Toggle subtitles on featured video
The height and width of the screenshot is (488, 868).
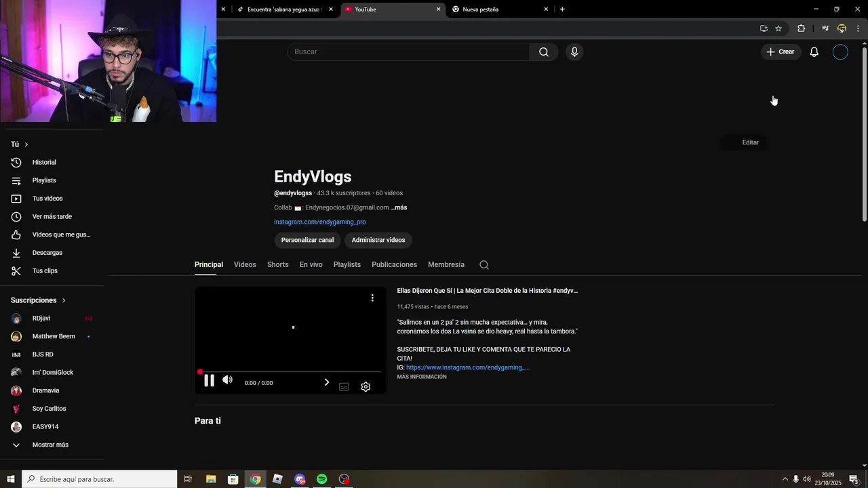344,387
